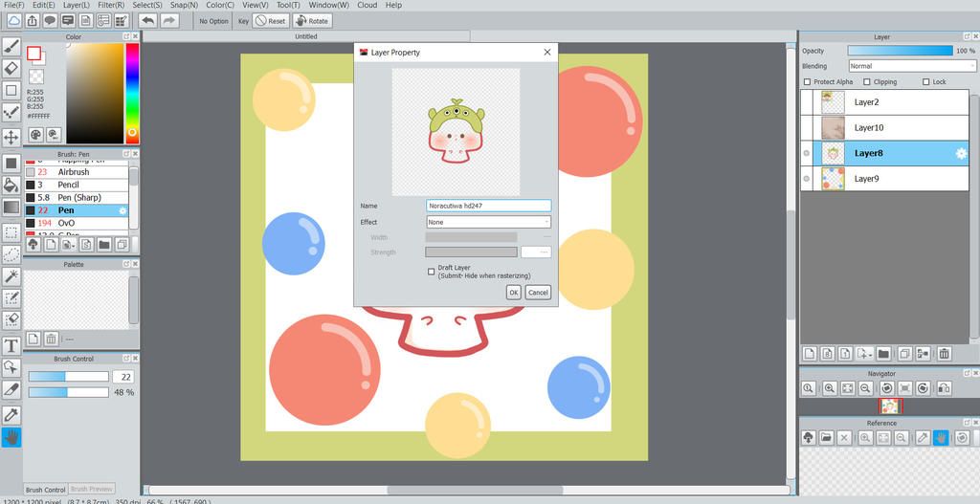Toggle visibility of Layer2
980x504 pixels.
pos(806,102)
